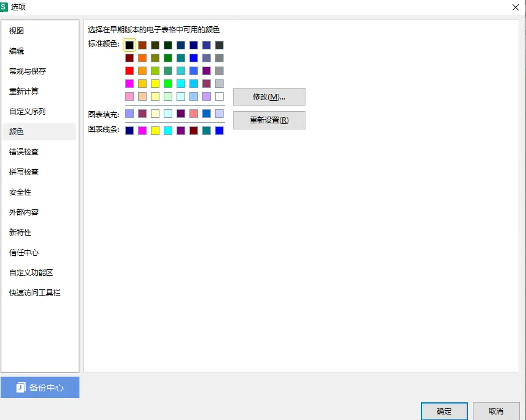Open the 自定义序列 options page
The height and width of the screenshot is (420, 526).
27,112
